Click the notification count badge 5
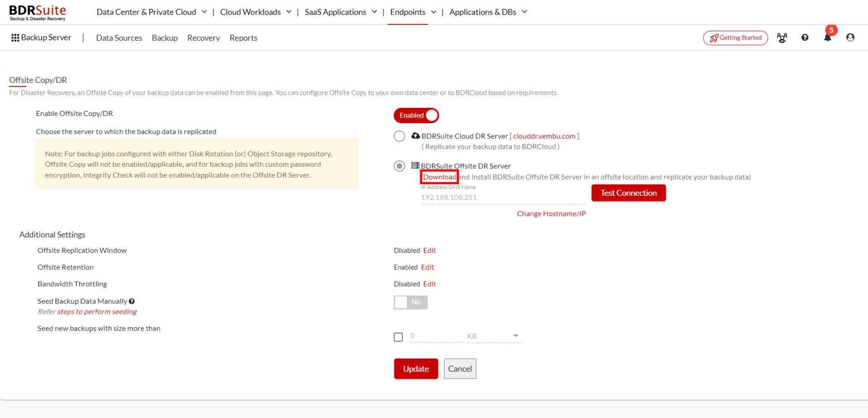 [x=831, y=30]
